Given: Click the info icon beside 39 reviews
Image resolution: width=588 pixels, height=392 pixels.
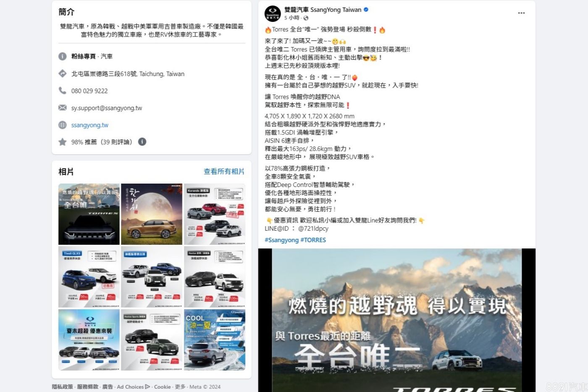Looking at the screenshot, I should pos(142,142).
